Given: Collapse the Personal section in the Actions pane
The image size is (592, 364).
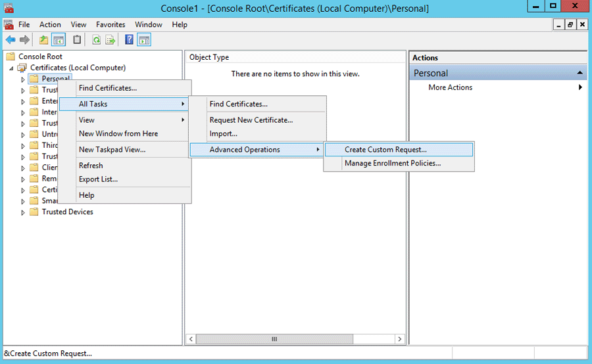Looking at the screenshot, I should click(x=580, y=74).
